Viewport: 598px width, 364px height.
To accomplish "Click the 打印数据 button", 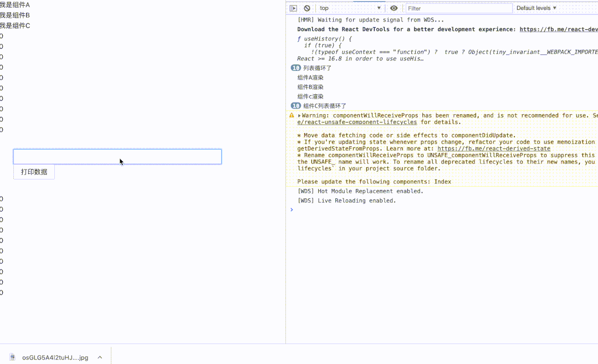I will (34, 172).
